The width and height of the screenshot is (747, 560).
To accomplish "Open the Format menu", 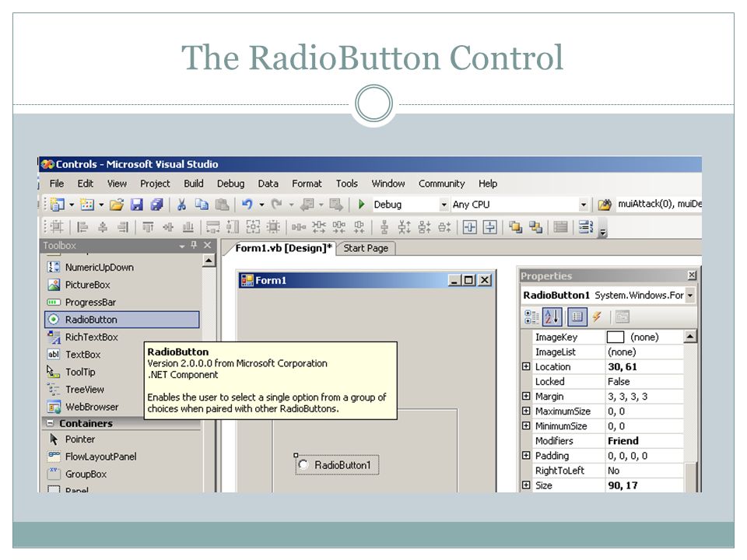I will click(x=307, y=184).
